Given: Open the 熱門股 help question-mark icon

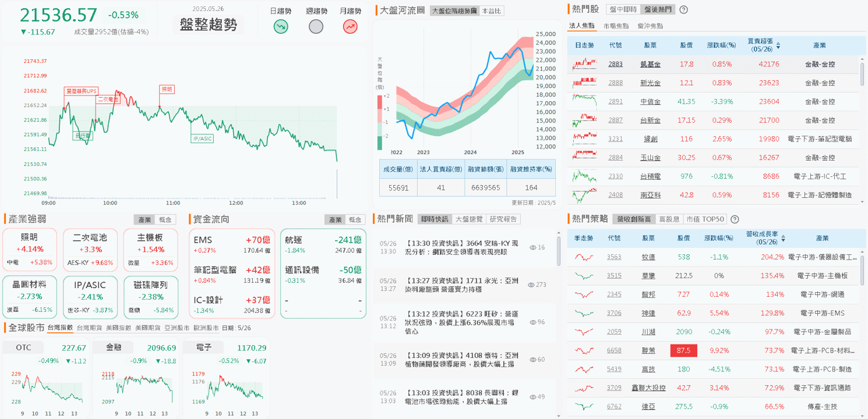Looking at the screenshot, I should coord(684,10).
